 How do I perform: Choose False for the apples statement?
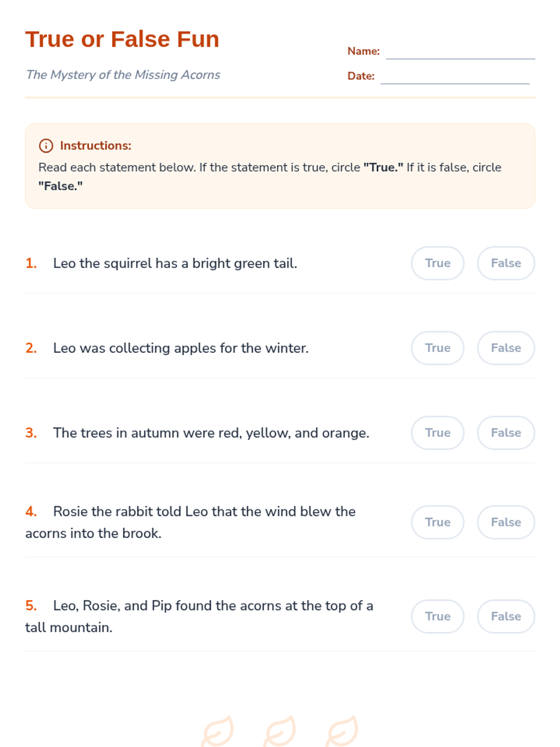(x=505, y=348)
